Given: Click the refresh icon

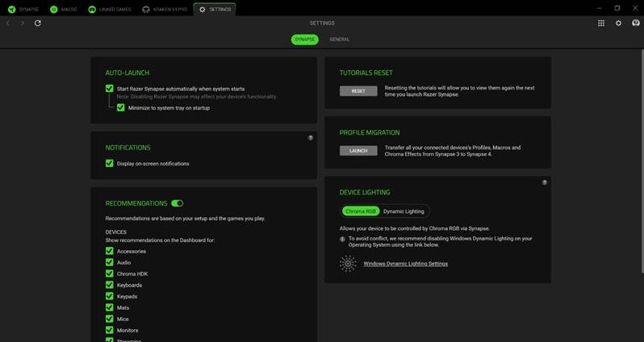Looking at the screenshot, I should tap(38, 23).
